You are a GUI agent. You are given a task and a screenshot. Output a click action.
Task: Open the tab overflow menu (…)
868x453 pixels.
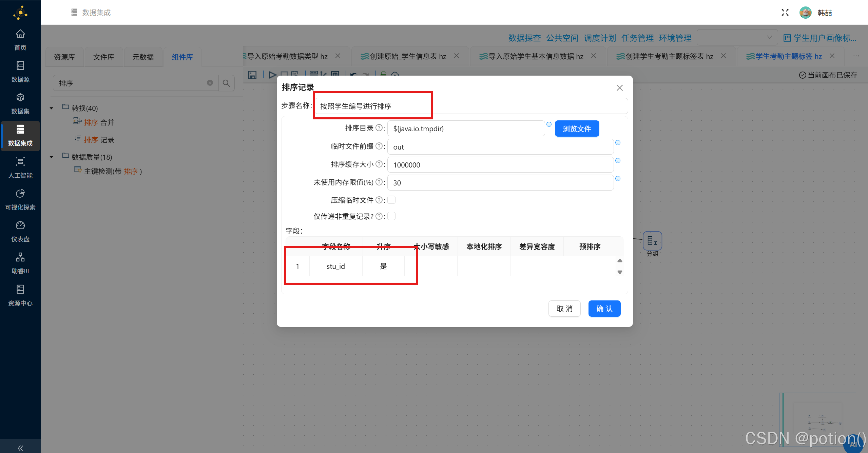(x=856, y=56)
